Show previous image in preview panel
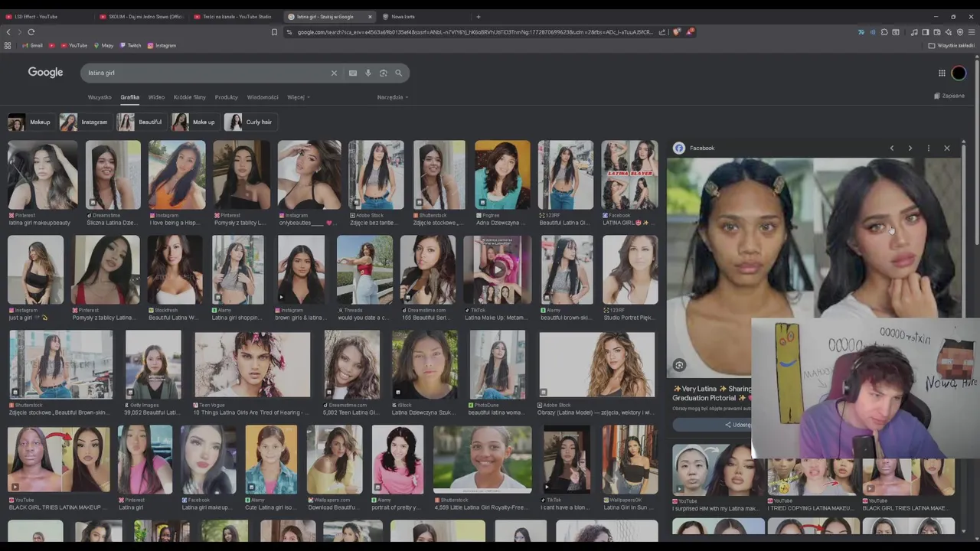The image size is (980, 551). (x=892, y=148)
